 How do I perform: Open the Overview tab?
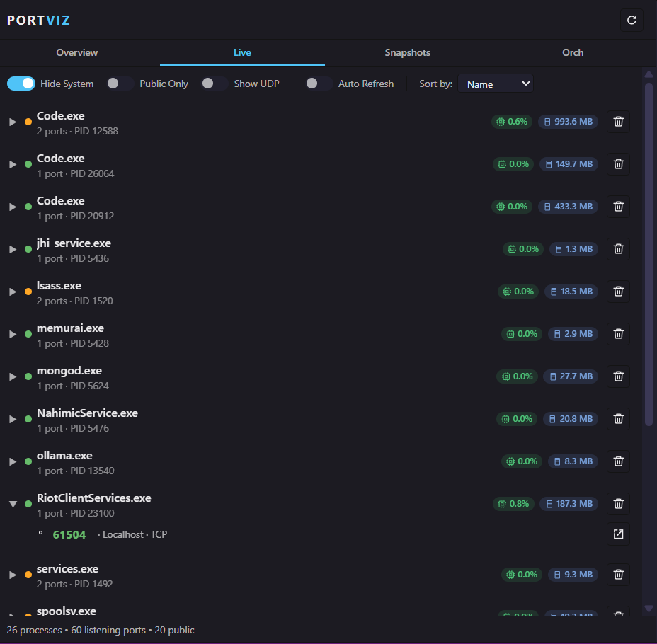[x=76, y=52]
